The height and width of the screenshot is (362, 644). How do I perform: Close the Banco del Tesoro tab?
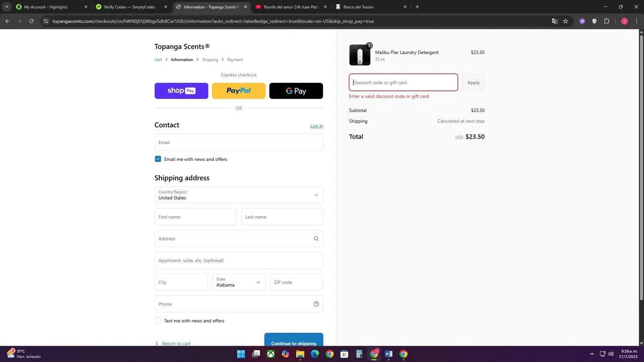405,7
